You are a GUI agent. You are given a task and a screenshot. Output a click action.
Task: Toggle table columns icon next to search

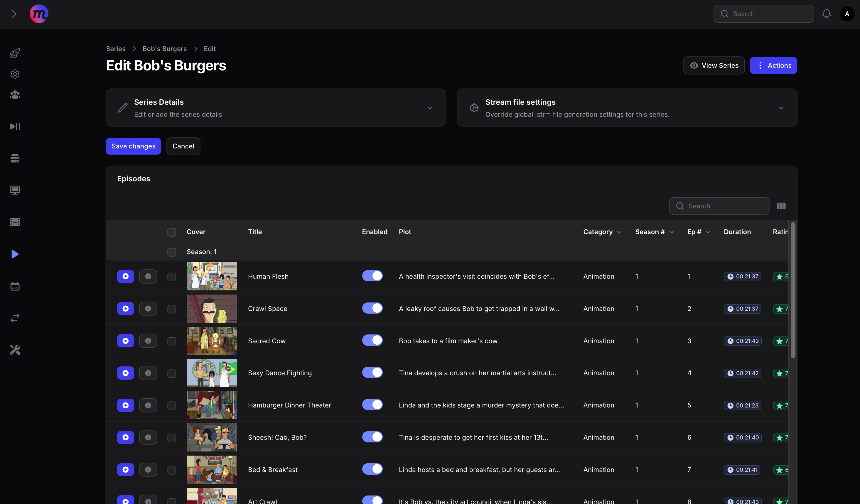(x=781, y=206)
